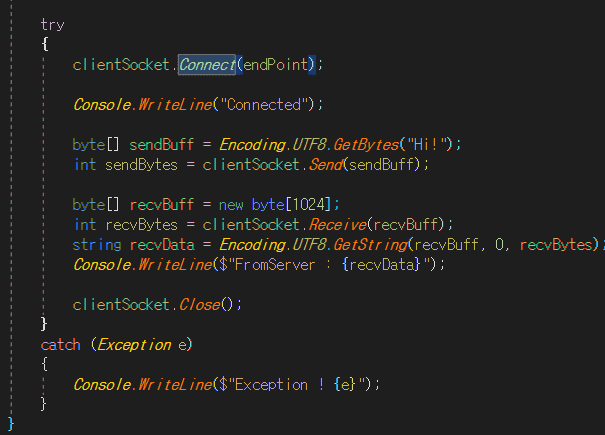Click the GetBytes method name
Image resolution: width=605 pixels, height=435 pixels.
point(366,145)
